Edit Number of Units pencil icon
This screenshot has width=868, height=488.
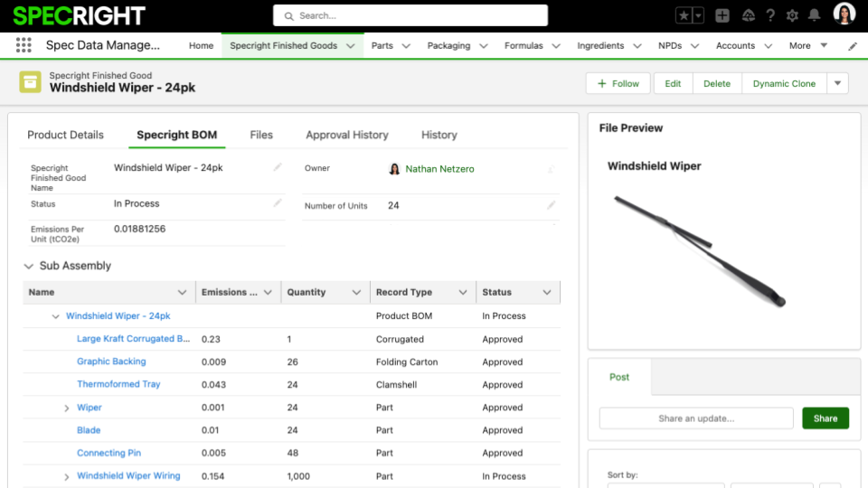point(551,205)
